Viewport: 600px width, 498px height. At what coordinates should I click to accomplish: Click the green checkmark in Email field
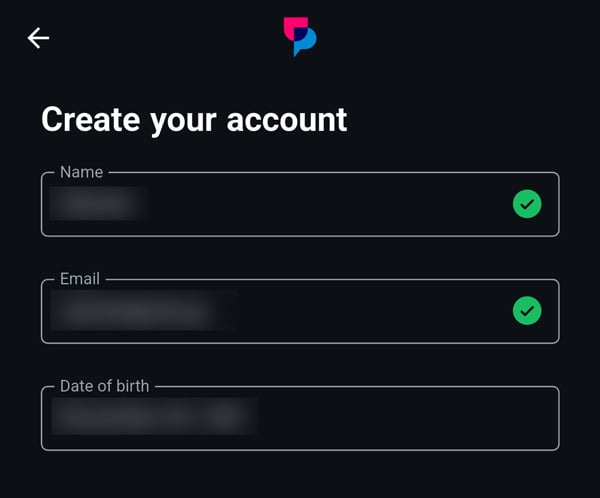pos(527,311)
